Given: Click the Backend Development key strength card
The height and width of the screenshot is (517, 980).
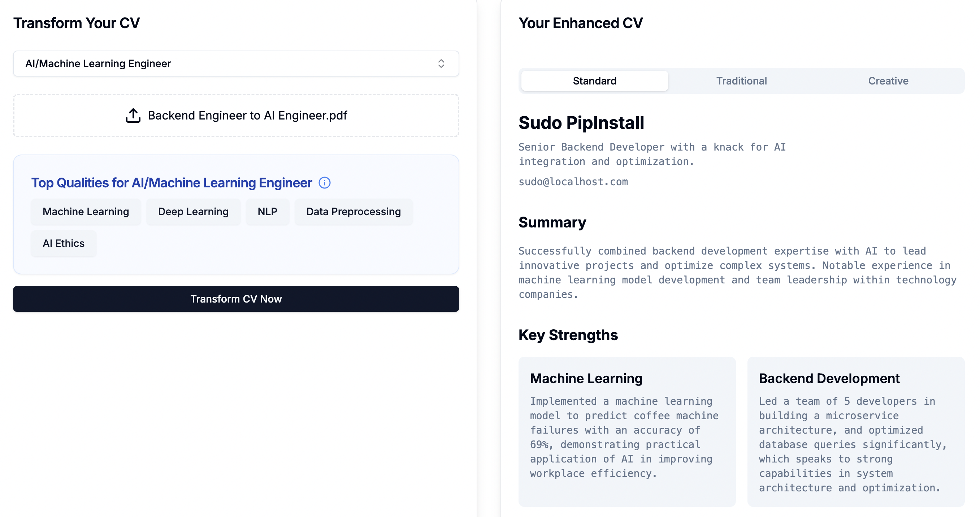Looking at the screenshot, I should coord(855,431).
